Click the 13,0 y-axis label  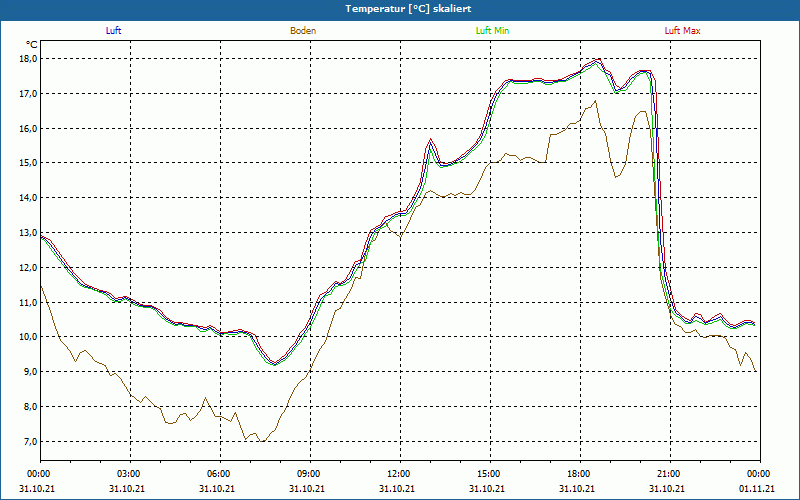point(29,233)
